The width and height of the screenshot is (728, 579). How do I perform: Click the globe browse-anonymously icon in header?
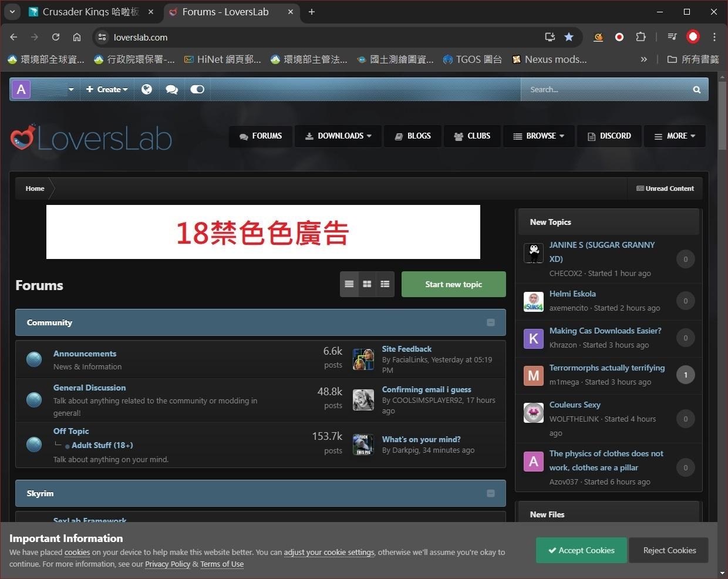tap(147, 89)
